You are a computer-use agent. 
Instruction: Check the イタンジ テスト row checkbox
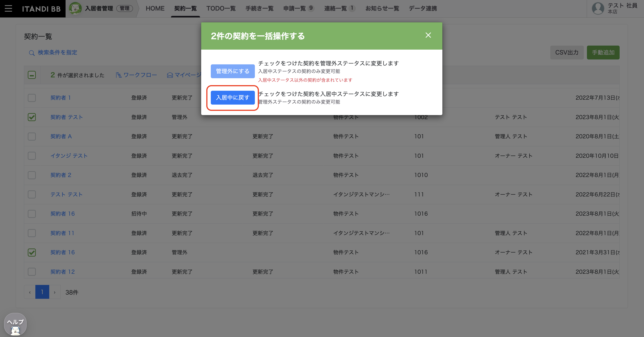point(32,156)
